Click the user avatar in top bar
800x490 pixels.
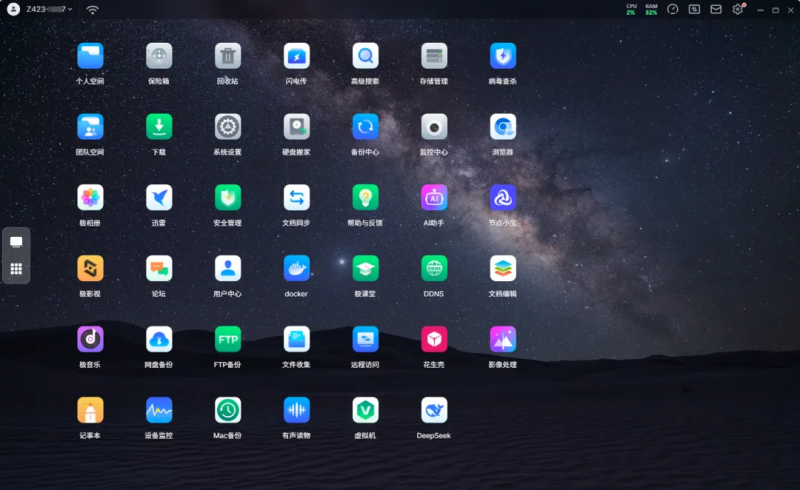[13, 9]
